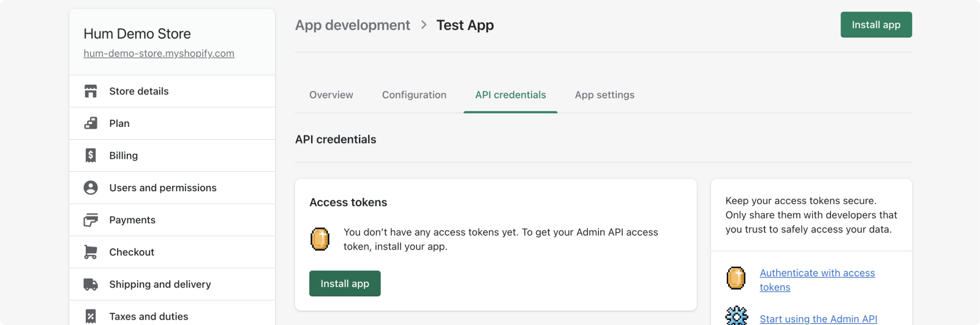Screen dimensions: 980x325
Task: Open hum-demo-store.myshopify.com link
Action: coord(159,53)
